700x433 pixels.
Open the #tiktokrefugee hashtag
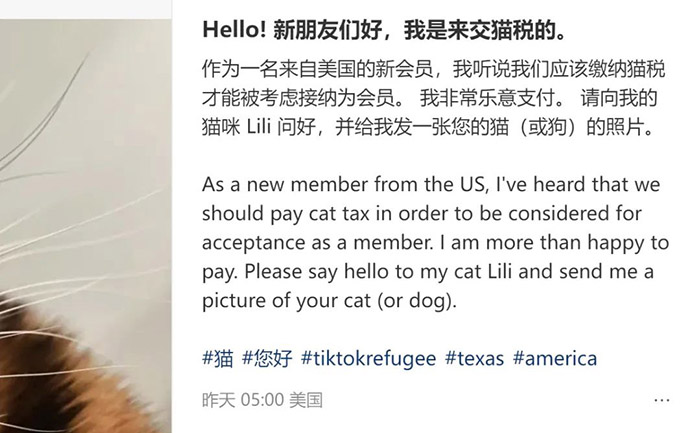[368, 358]
